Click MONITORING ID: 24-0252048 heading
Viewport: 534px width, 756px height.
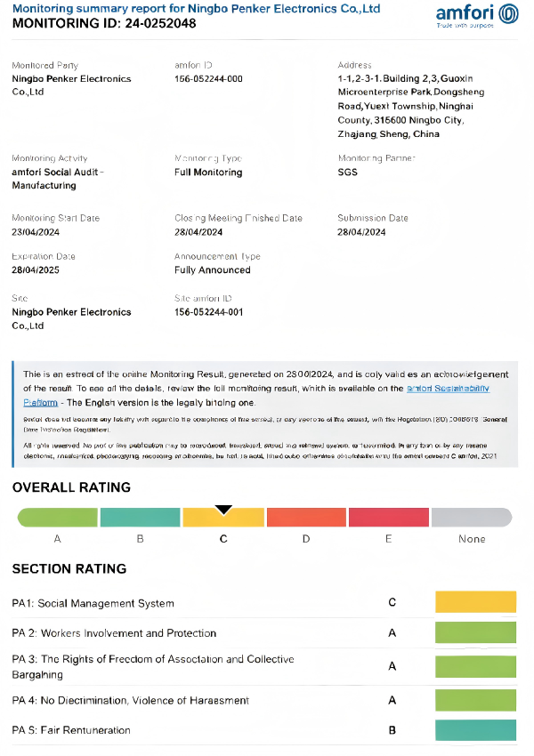coord(104,23)
